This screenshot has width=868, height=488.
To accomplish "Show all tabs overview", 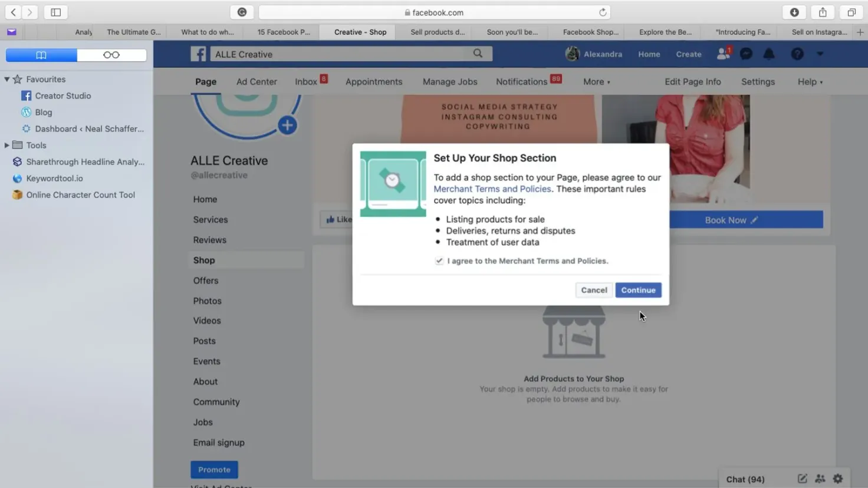I will [851, 12].
